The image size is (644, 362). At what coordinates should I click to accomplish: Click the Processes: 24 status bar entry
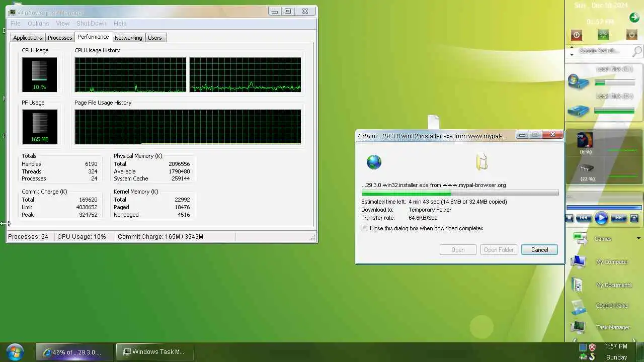[x=28, y=237]
